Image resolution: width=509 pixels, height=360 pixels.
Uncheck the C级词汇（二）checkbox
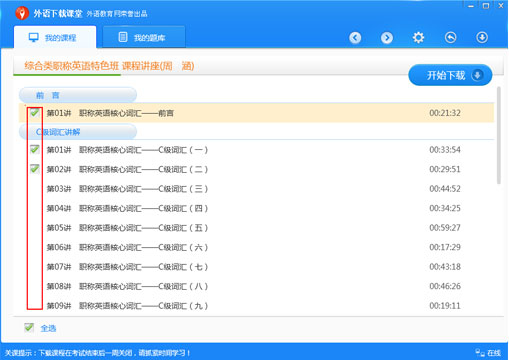[35, 169]
